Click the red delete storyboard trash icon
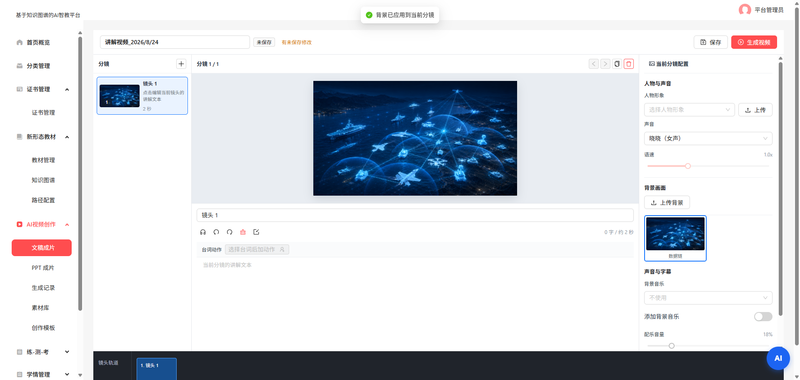The image size is (800, 380). [x=629, y=64]
